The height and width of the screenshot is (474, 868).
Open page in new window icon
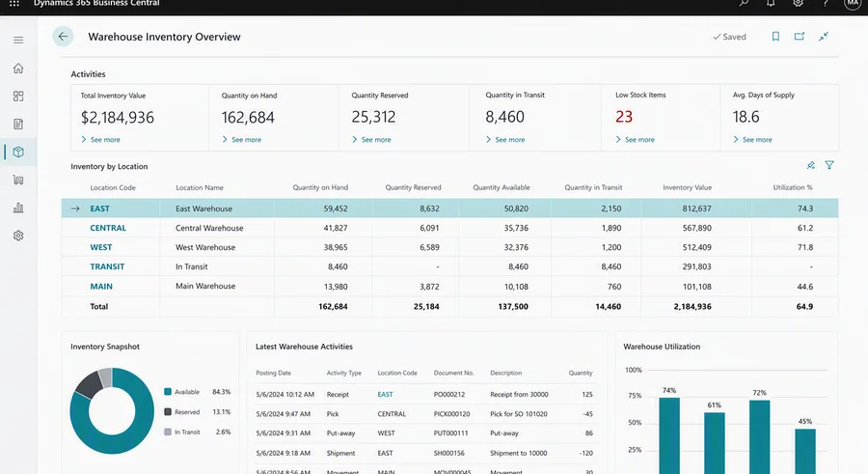point(800,37)
